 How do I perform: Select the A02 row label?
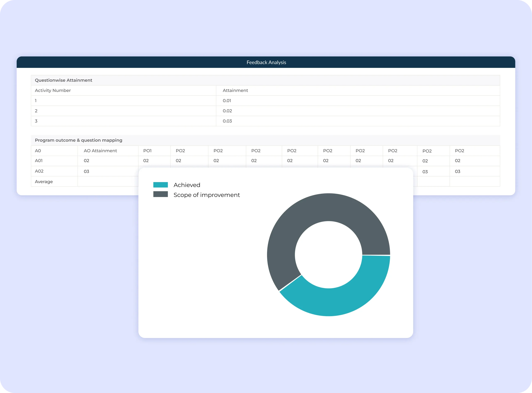click(39, 171)
